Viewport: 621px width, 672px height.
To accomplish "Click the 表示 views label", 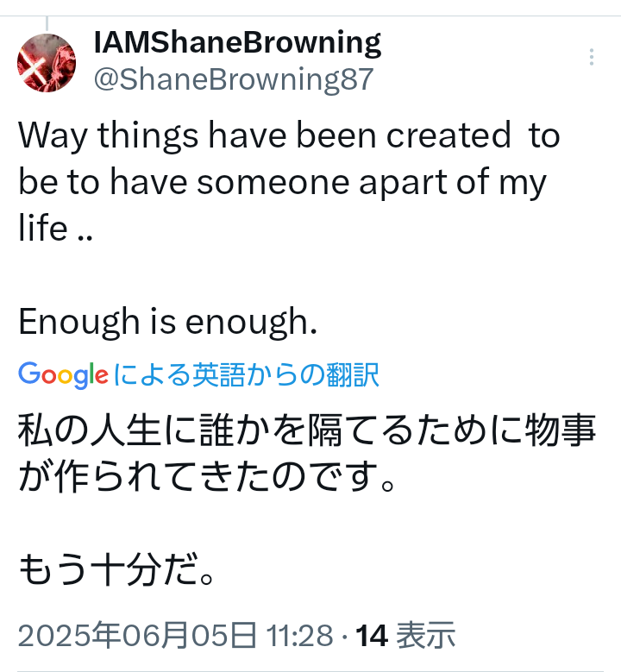I will [x=425, y=637].
